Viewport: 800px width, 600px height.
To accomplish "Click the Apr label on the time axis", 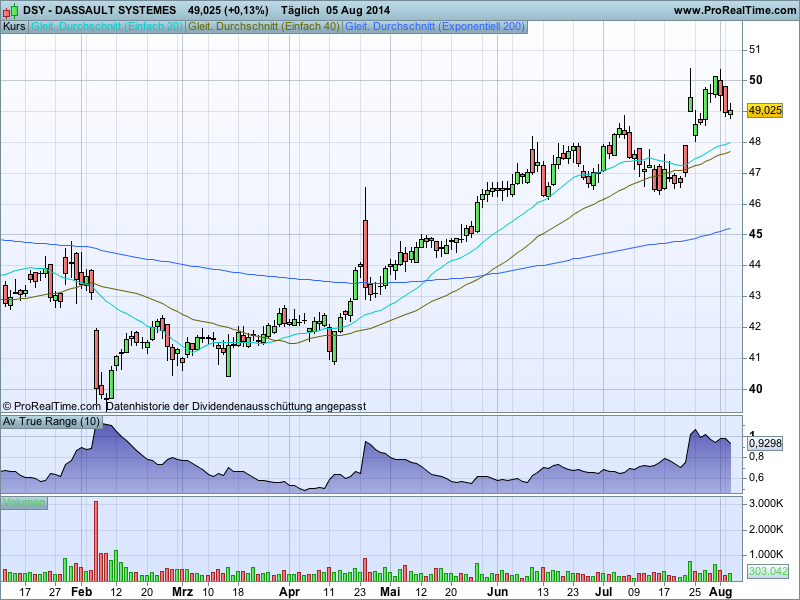I will coord(289,592).
